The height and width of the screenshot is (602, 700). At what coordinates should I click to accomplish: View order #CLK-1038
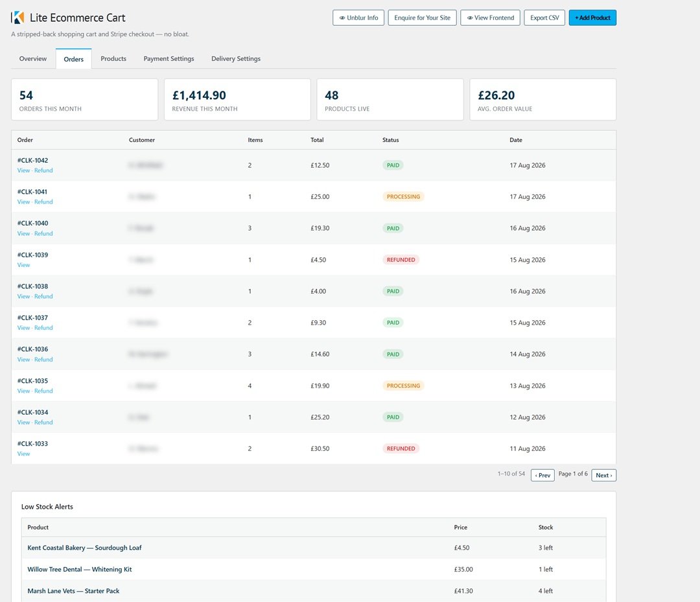[x=24, y=296]
